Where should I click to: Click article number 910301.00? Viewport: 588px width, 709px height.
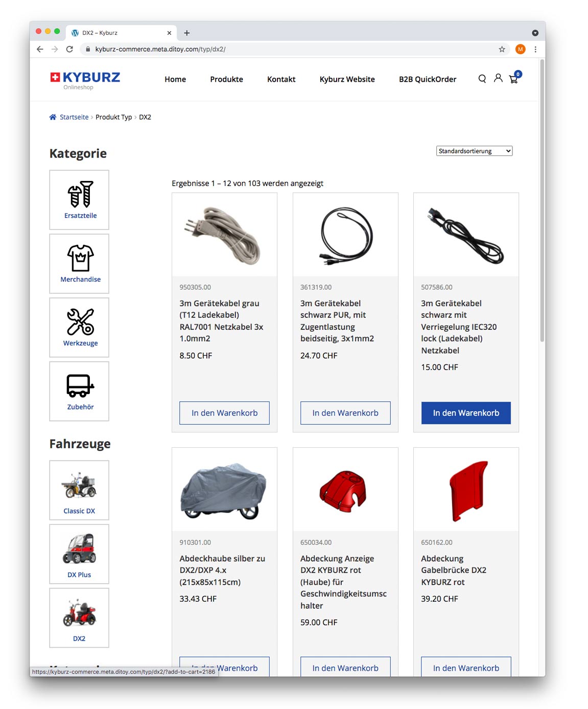tap(195, 542)
